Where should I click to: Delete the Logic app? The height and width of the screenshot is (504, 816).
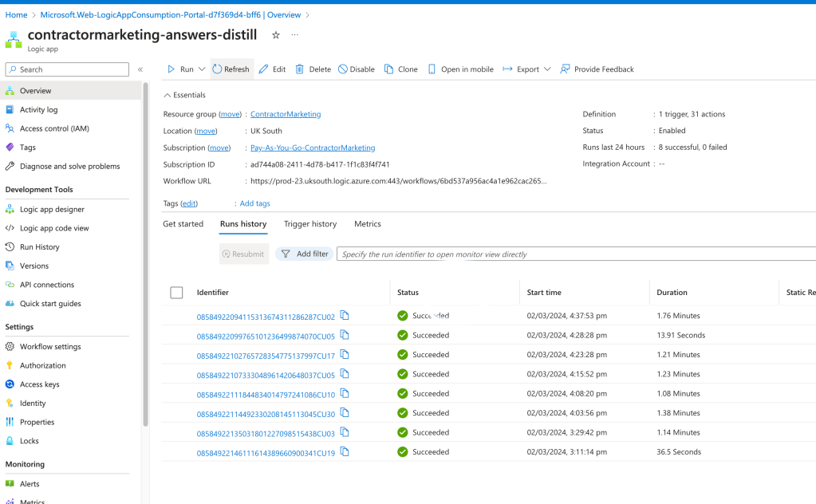coord(313,69)
